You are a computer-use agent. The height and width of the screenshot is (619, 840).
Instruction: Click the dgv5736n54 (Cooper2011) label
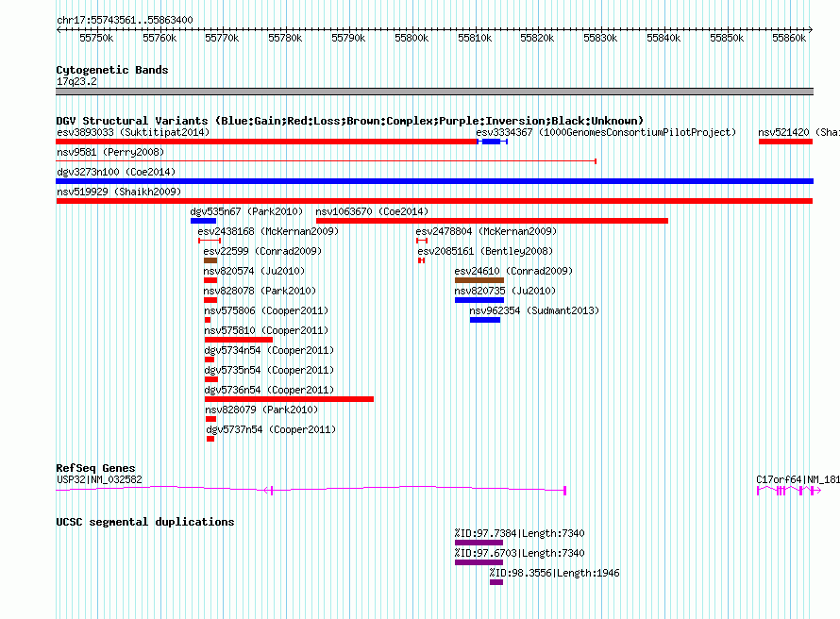click(x=269, y=390)
